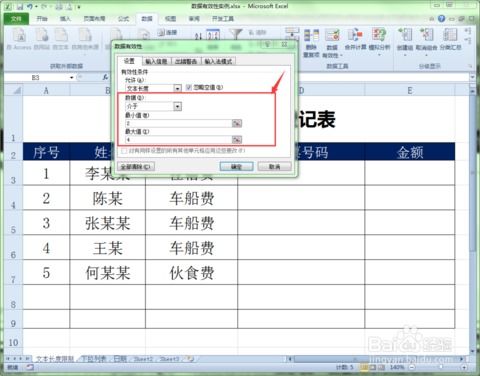Click the Cancel (取消) button in dialog

[x=274, y=167]
